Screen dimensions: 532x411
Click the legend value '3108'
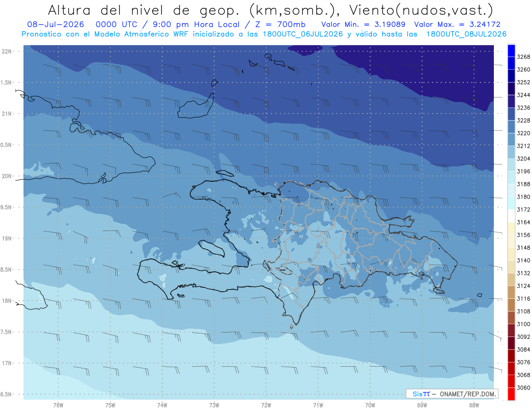(524, 311)
